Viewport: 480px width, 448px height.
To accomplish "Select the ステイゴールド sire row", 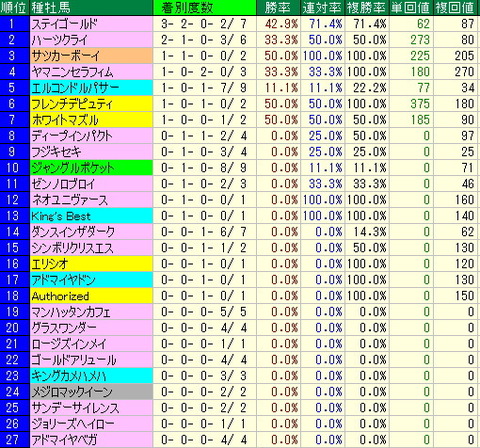I will (x=240, y=24).
